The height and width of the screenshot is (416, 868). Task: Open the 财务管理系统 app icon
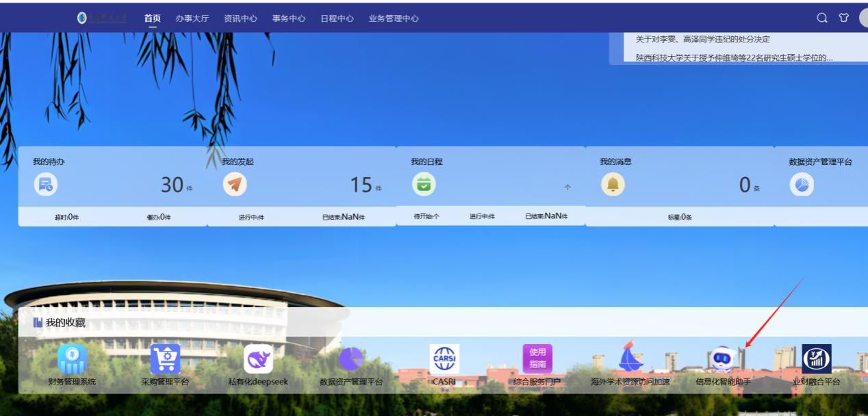pyautogui.click(x=72, y=359)
